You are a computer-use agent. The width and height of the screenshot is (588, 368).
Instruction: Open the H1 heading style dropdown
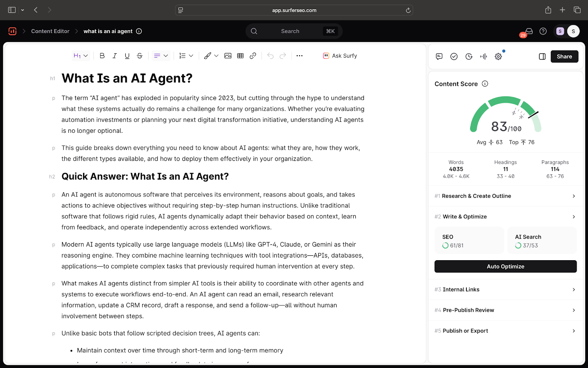click(80, 56)
